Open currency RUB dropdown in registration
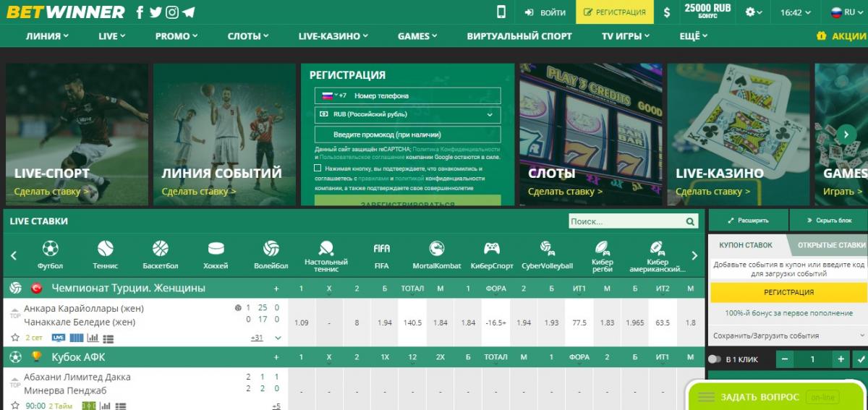868x410 pixels. pos(407,114)
